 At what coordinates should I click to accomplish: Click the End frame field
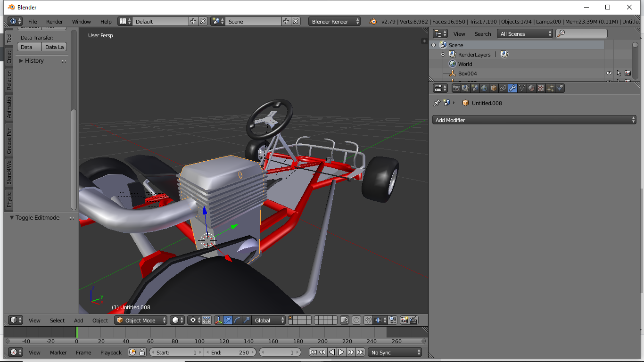point(231,352)
